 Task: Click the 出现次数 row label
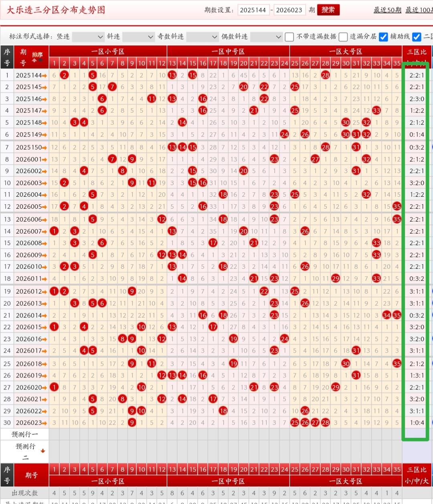click(24, 493)
